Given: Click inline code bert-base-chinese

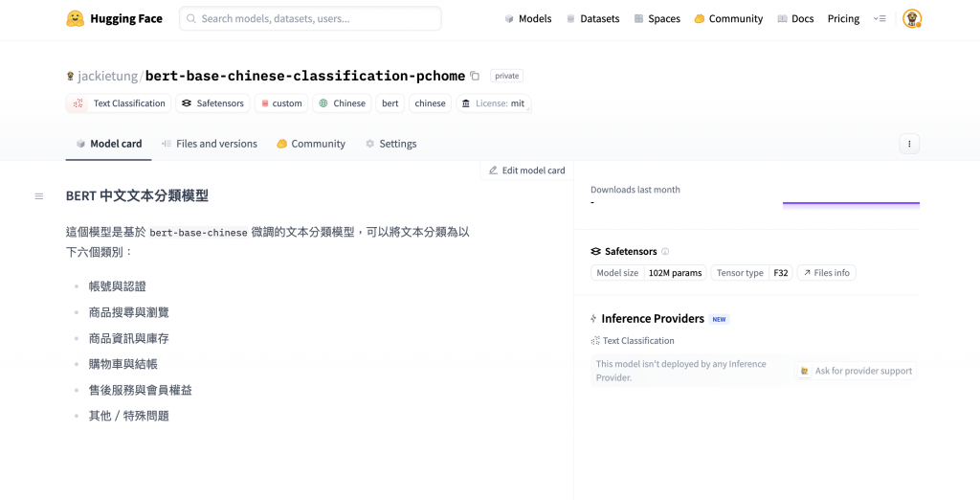Looking at the screenshot, I should (x=199, y=233).
